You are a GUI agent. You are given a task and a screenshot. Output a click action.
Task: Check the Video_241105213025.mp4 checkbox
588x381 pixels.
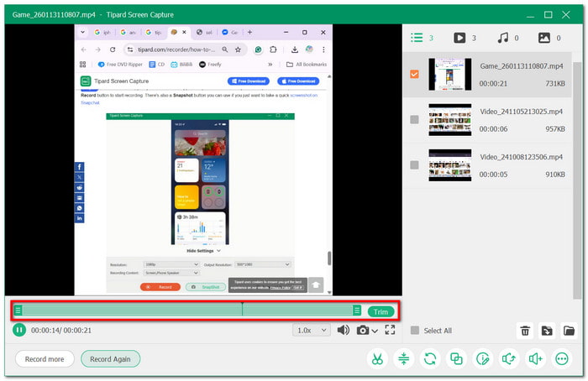(x=414, y=119)
